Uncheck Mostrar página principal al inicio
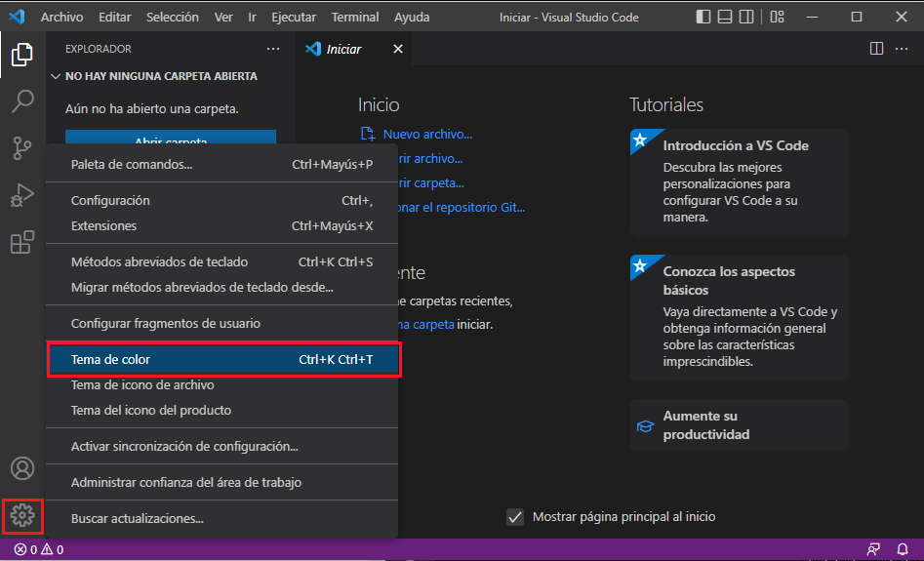The width and height of the screenshot is (924, 561). (x=515, y=517)
